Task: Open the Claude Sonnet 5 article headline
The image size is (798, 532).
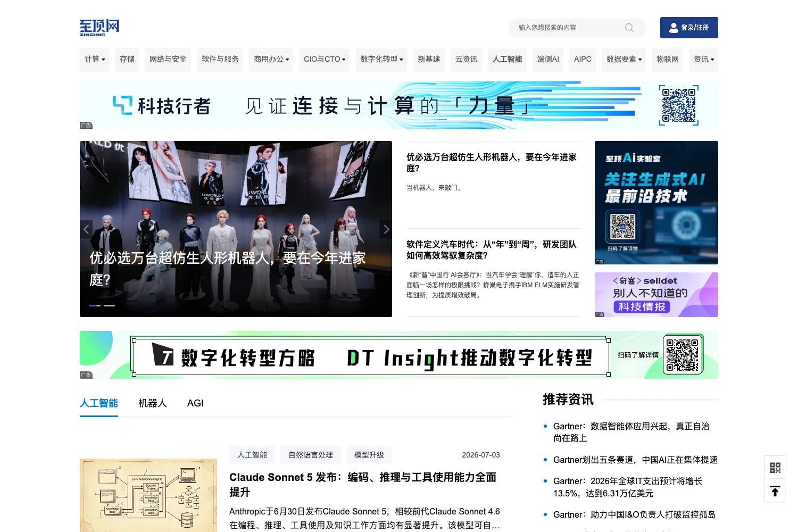Action: 363,485
